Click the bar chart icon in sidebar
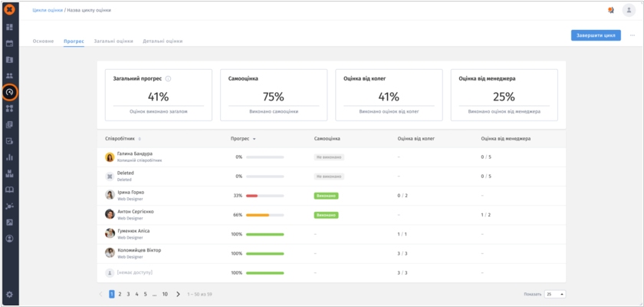 [x=10, y=157]
